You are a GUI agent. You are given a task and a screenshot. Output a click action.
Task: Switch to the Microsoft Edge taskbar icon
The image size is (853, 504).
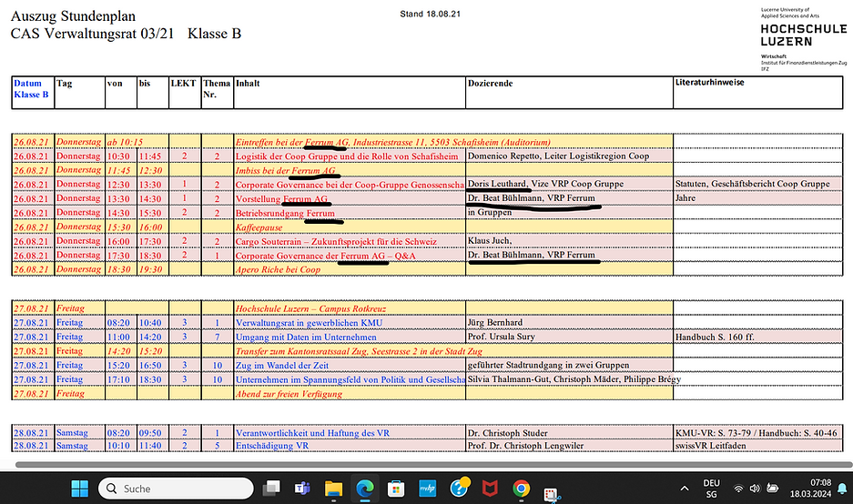[x=365, y=489]
